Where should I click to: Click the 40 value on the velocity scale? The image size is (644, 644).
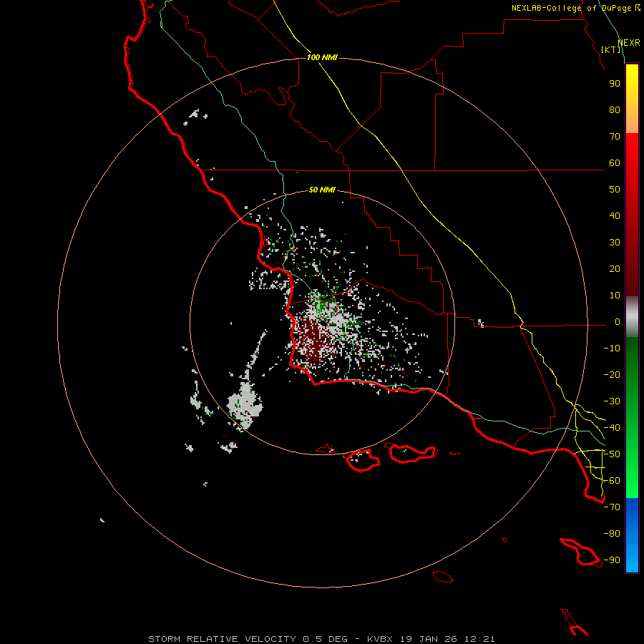pos(615,216)
